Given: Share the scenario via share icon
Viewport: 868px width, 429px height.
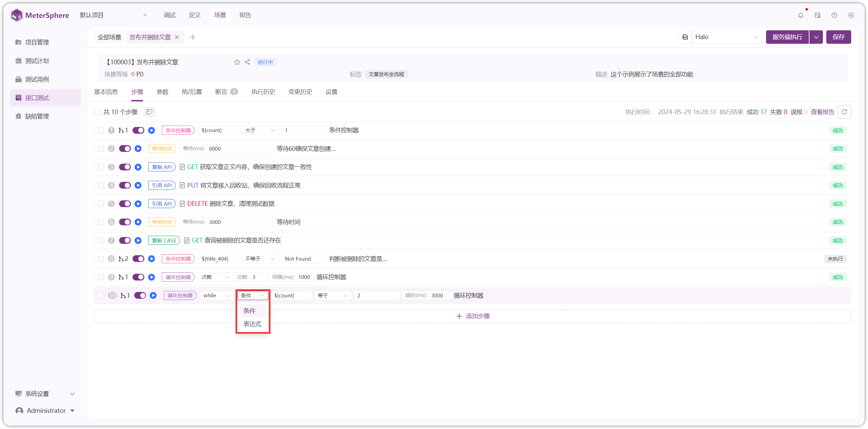Looking at the screenshot, I should pos(247,62).
